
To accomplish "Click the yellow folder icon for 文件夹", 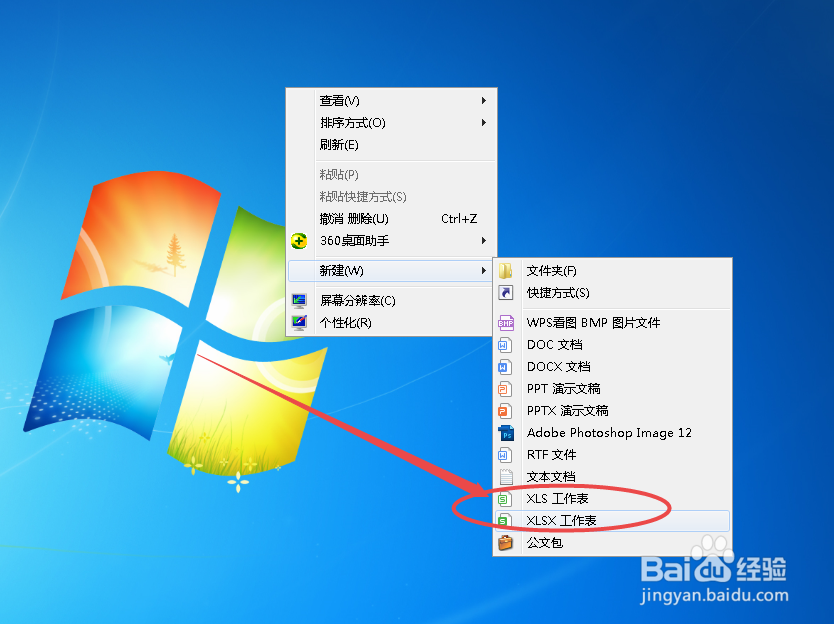I will tap(505, 271).
